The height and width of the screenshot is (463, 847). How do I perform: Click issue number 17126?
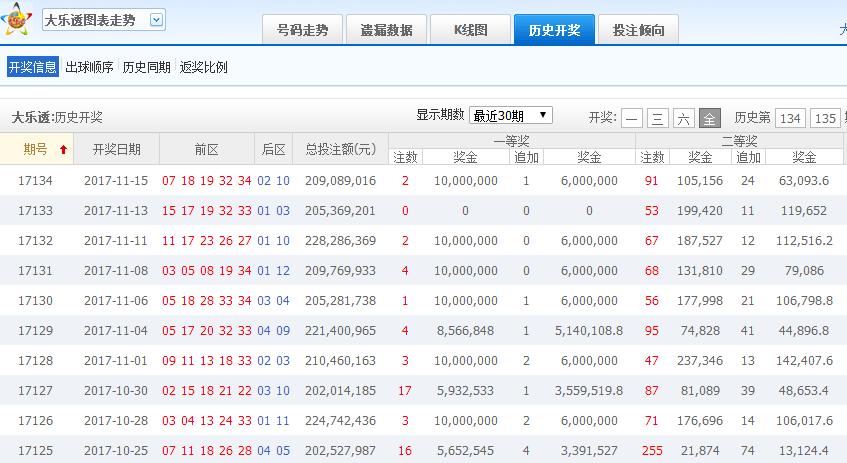pos(36,420)
